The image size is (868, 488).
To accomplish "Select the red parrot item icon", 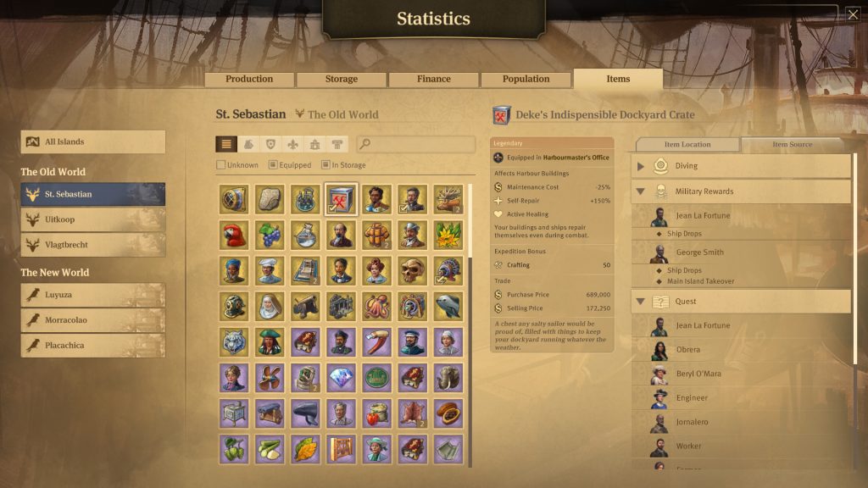I will pos(234,235).
